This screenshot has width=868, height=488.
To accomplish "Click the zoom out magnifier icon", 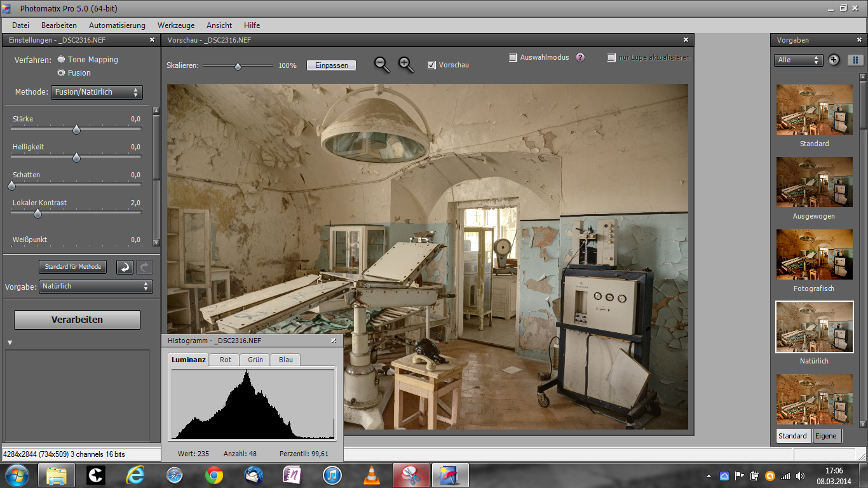I will click(x=382, y=64).
